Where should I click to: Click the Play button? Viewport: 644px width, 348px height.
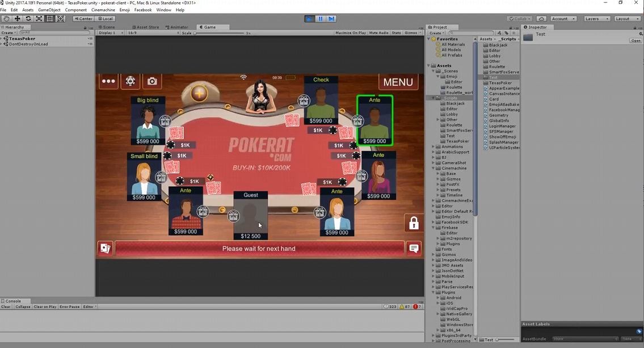coord(309,19)
